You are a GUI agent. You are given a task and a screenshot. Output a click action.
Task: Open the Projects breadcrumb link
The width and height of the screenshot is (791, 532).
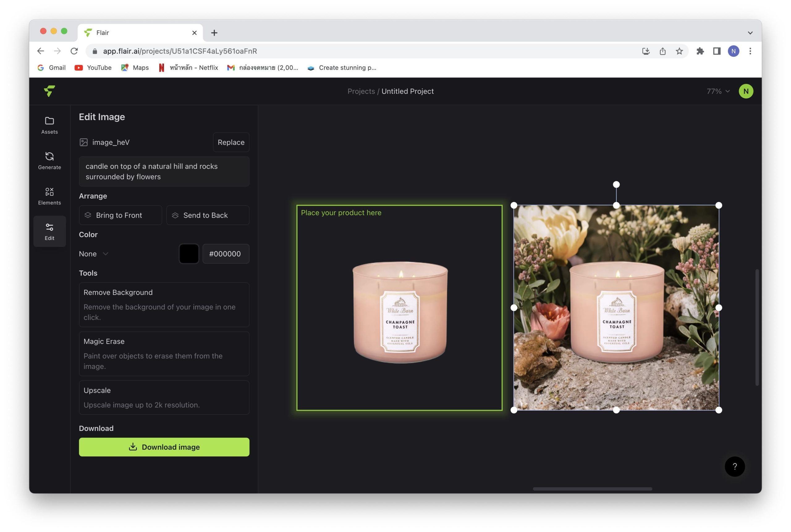pyautogui.click(x=361, y=91)
